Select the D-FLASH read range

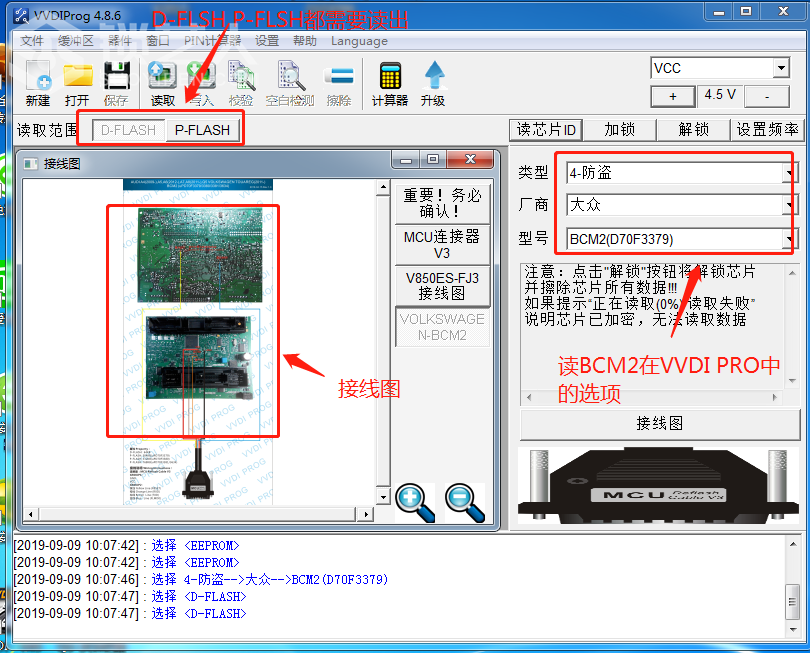[129, 130]
